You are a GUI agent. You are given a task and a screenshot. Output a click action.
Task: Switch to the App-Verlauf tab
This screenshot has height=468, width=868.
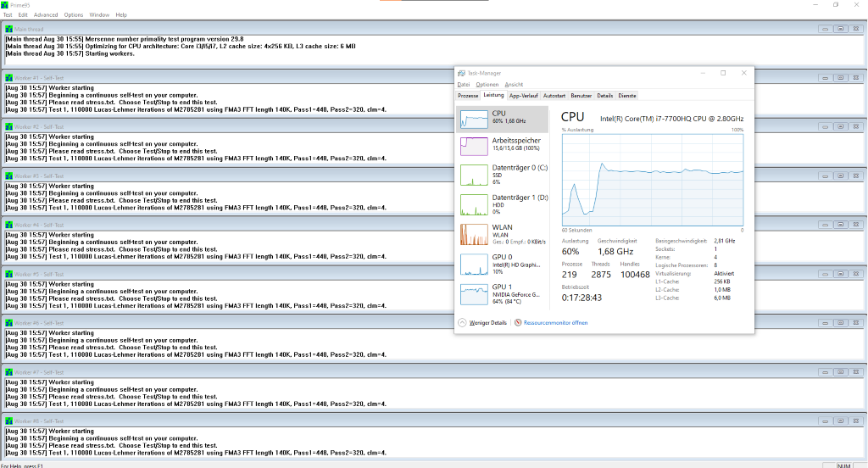523,96
